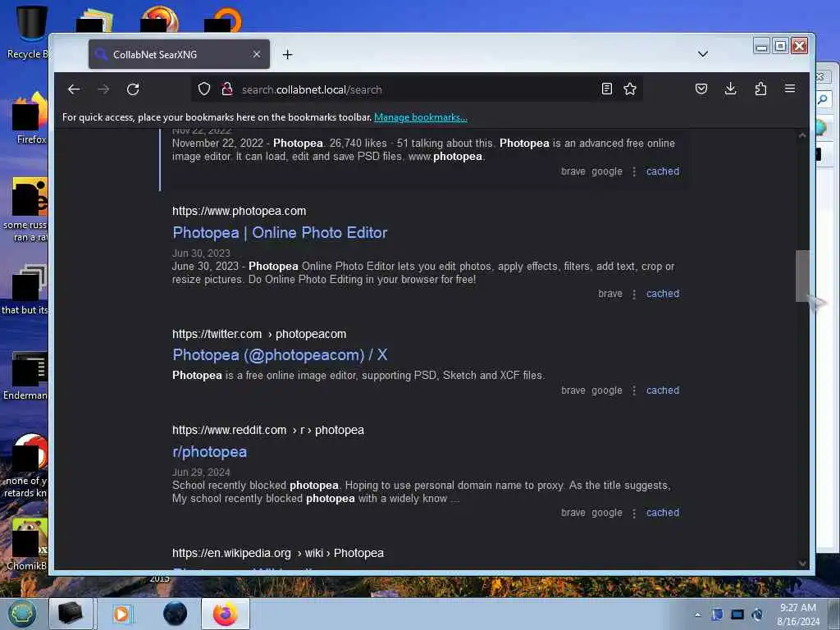
Task: Select the CollabNet SearXNG tab
Action: pos(179,54)
